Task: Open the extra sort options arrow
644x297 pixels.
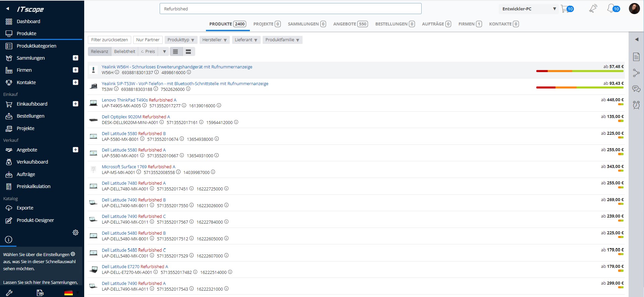Action: pos(164,52)
